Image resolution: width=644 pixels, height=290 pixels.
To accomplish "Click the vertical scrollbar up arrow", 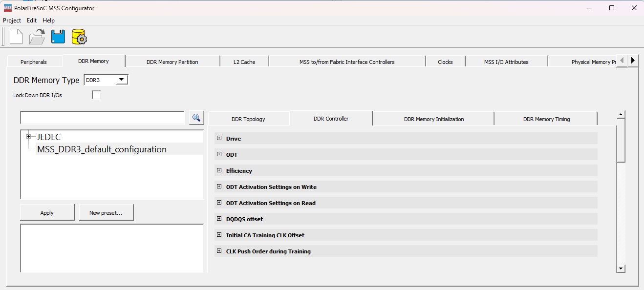I will 621,115.
